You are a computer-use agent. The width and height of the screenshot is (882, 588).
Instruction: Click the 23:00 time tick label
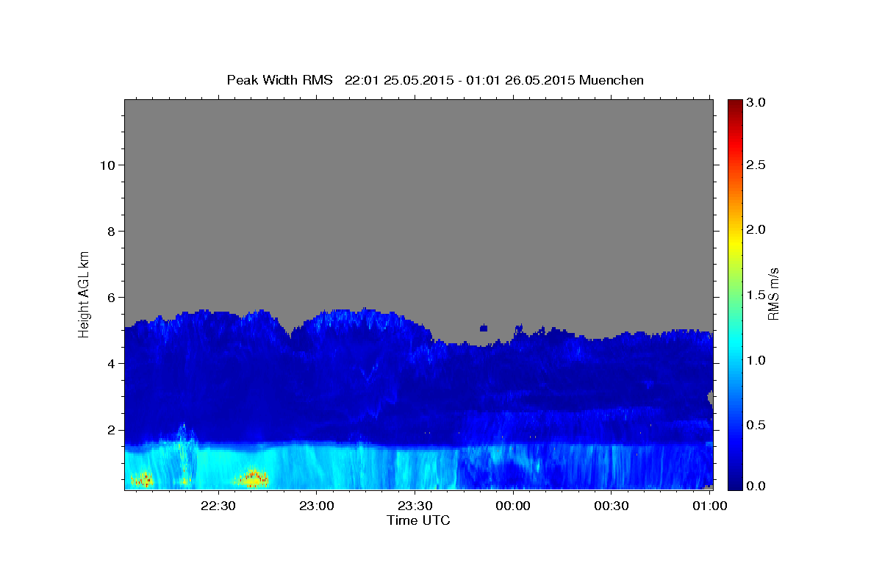pos(316,506)
